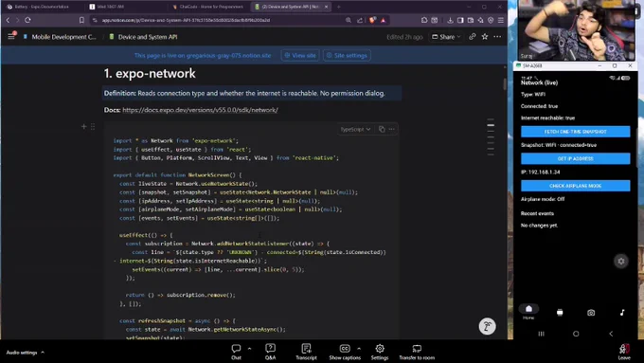Tap the Android home circle button
Image resolution: width=644 pixels, height=363 pixels.
(x=576, y=334)
